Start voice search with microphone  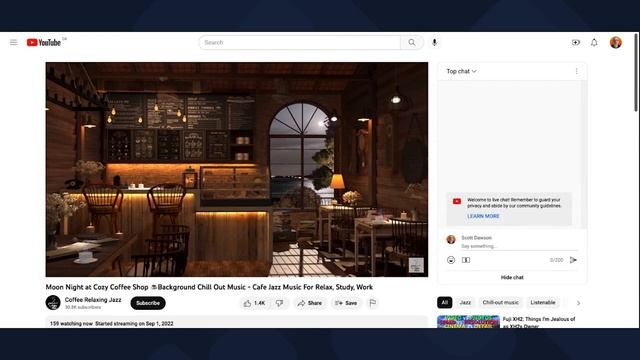coord(434,42)
